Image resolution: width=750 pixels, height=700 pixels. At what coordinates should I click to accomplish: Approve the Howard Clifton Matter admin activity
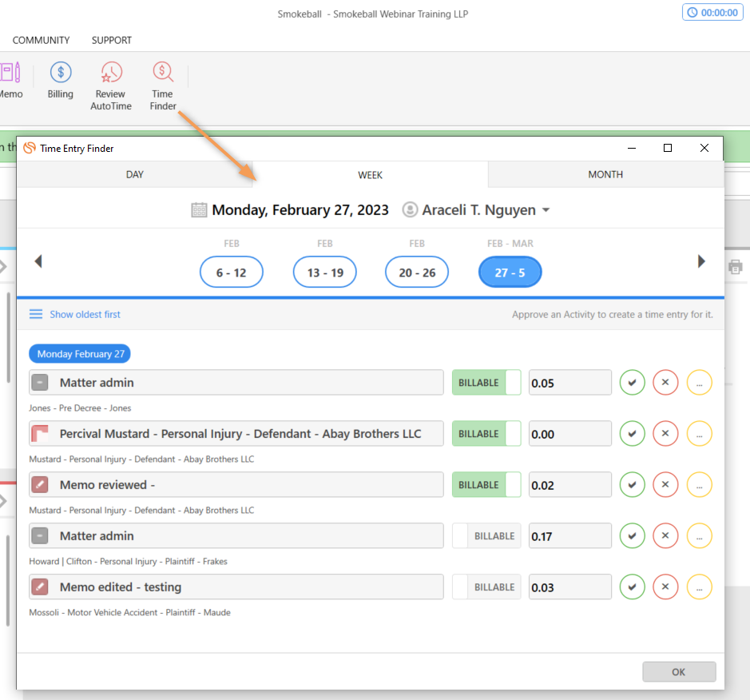click(633, 536)
